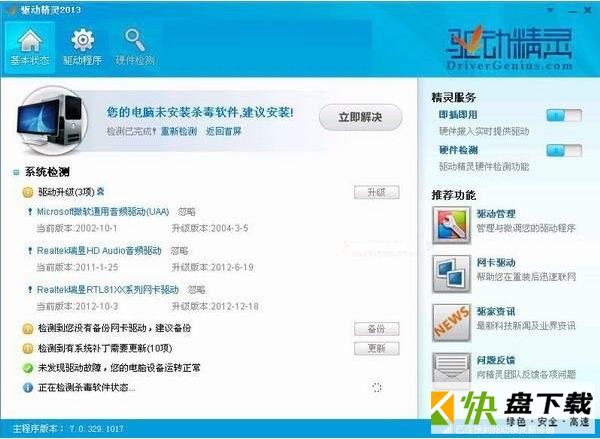The image size is (600, 439).
Task: Click the 升级版本:2012-6-19 text
Action: pyautogui.click(x=212, y=267)
